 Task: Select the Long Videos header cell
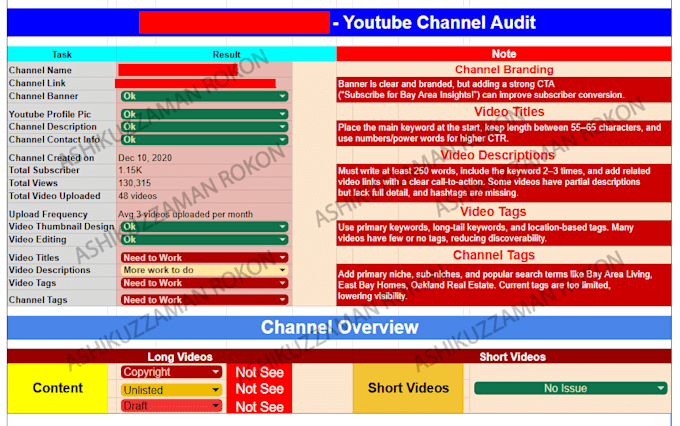[x=180, y=357]
